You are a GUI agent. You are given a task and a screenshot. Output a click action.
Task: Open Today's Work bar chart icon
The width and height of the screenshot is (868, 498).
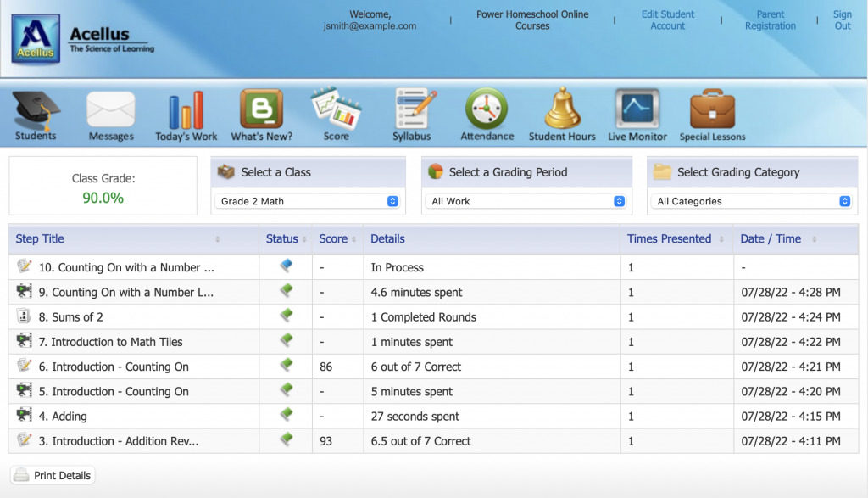pyautogui.click(x=186, y=115)
